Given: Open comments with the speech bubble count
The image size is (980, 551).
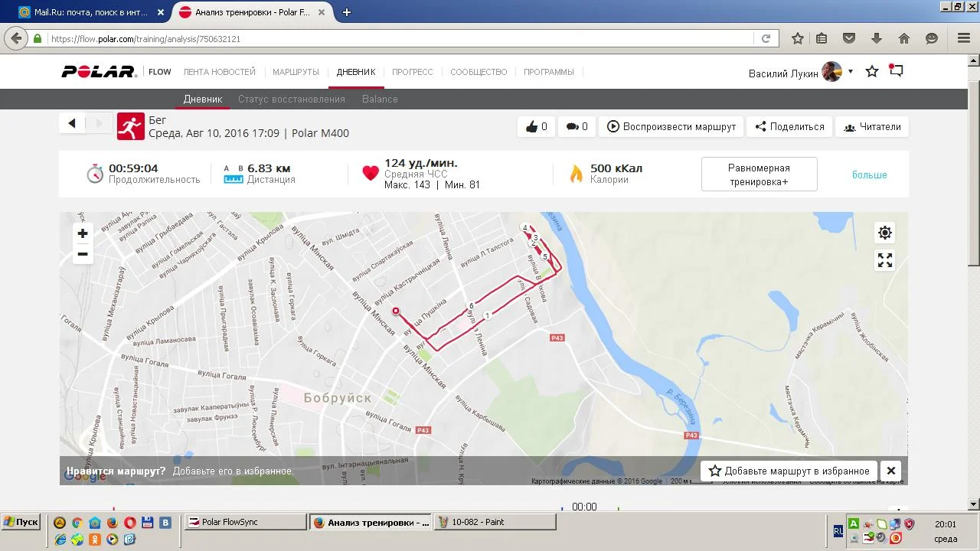Looking at the screenshot, I should pyautogui.click(x=577, y=127).
